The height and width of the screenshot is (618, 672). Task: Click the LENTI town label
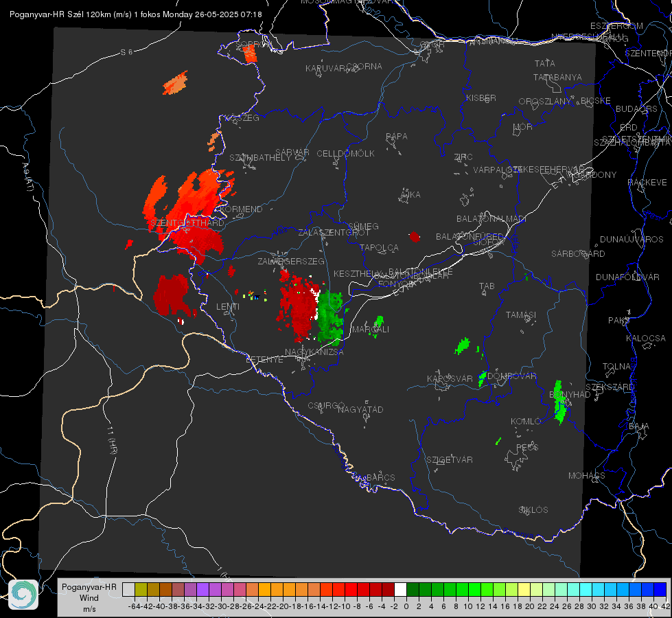(x=228, y=307)
